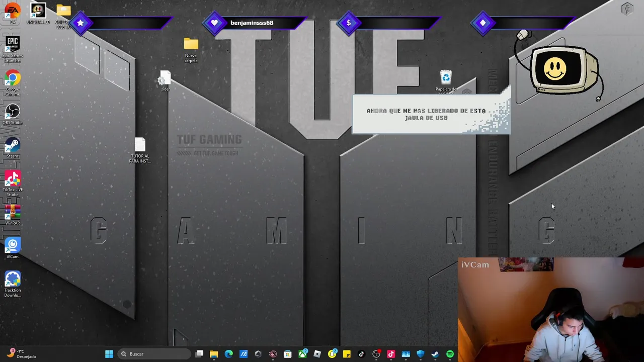Open Microsoft Store from the taskbar

point(288,354)
